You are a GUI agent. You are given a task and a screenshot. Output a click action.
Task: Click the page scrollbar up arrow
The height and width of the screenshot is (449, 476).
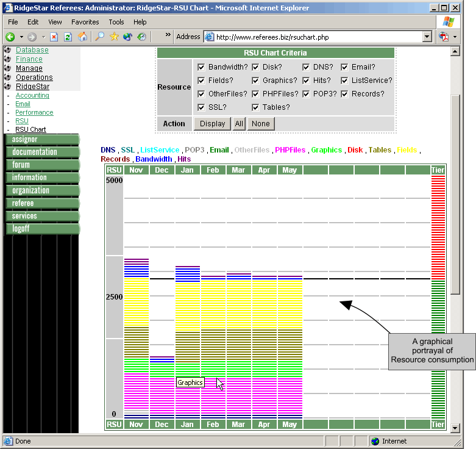tap(455, 51)
